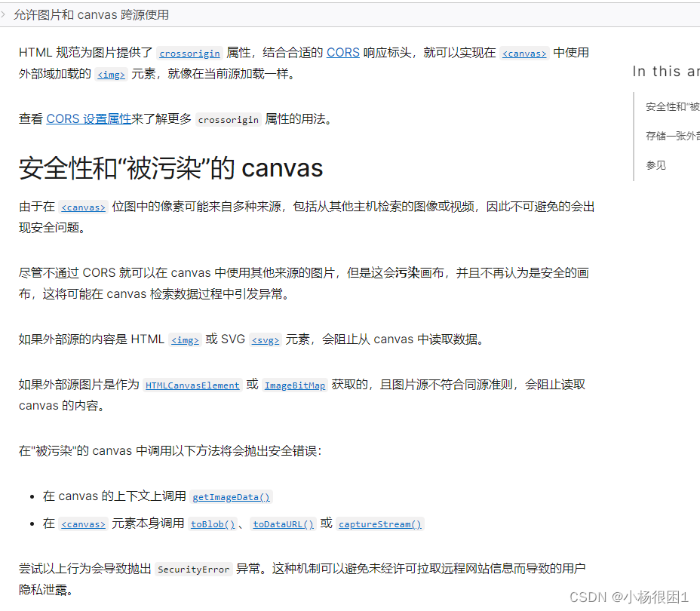Screen dimensions: 700x611
Task: Click 参见 in the In this article sidebar
Action: point(655,165)
